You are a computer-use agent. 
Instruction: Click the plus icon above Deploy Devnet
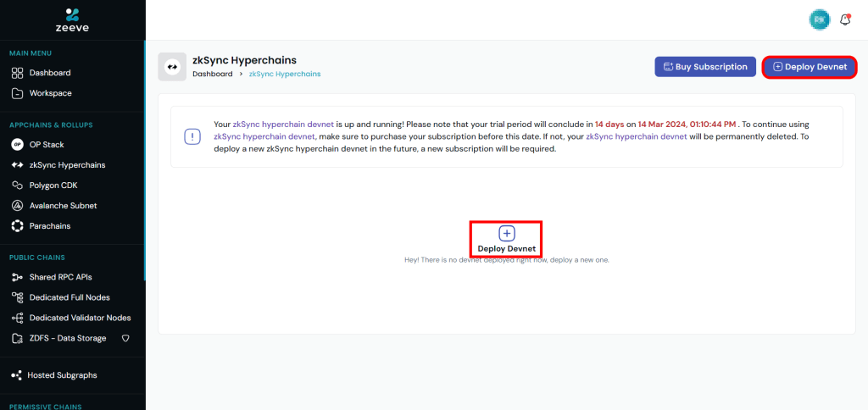(507, 234)
